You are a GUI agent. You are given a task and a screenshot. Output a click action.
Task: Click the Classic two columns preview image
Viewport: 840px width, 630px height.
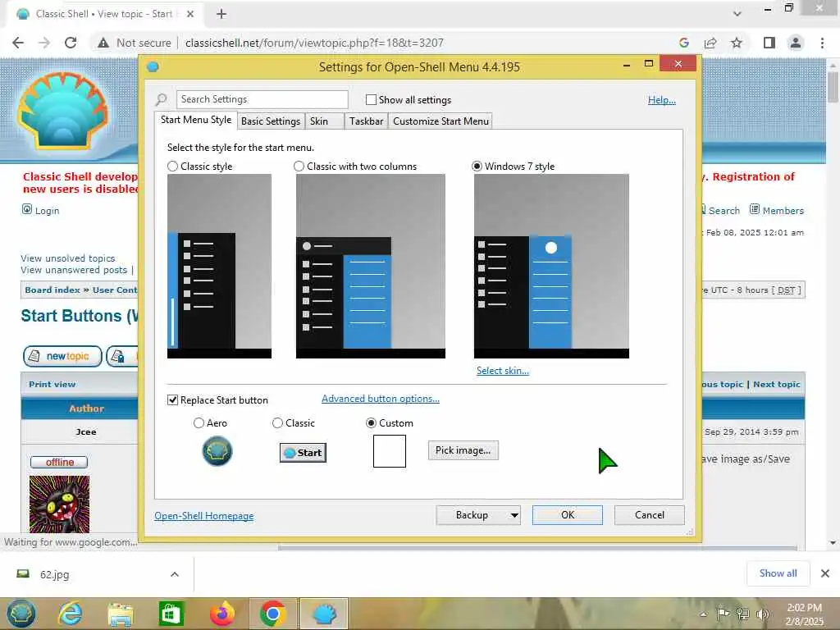coord(371,267)
